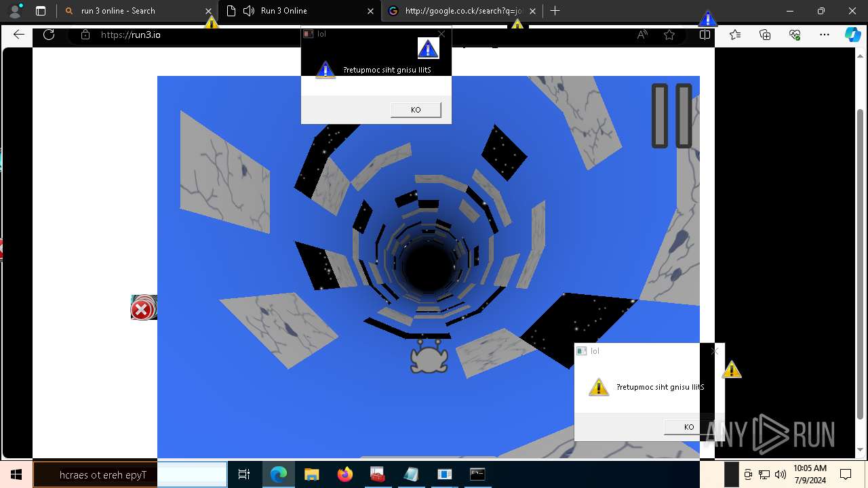868x488 pixels.
Task: Open the notification center
Action: coord(846,474)
